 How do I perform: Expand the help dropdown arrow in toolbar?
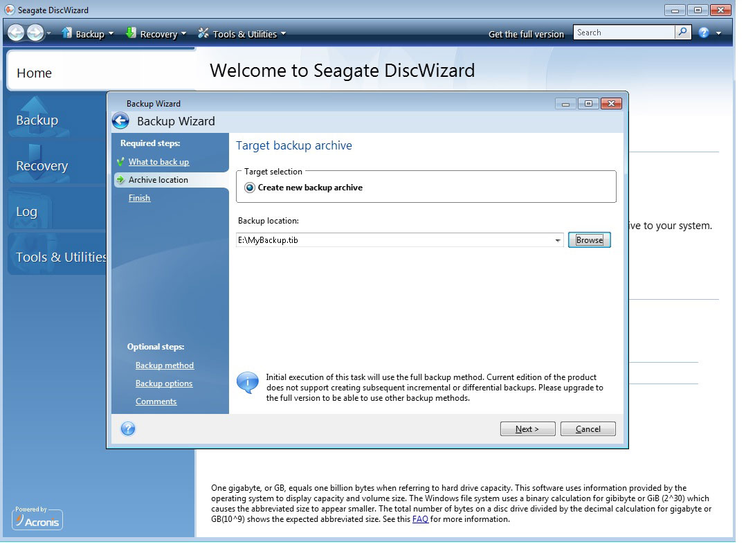click(718, 33)
